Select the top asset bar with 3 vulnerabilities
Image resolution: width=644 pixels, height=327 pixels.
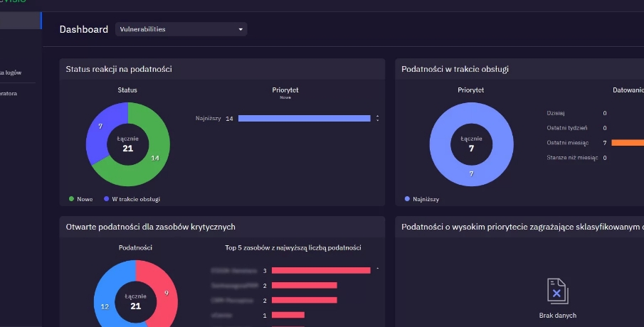pyautogui.click(x=321, y=270)
